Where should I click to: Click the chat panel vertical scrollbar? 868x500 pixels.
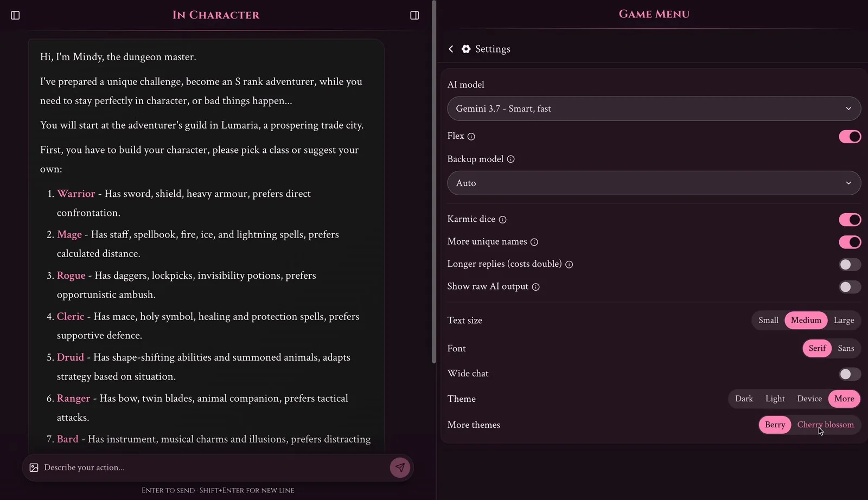click(433, 182)
